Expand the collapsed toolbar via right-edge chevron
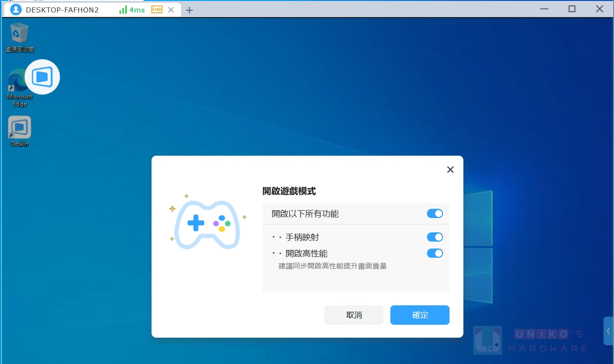 click(608, 331)
